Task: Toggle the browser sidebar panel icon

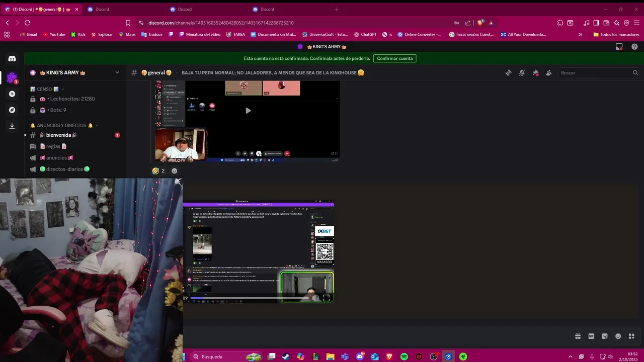Action: [x=596, y=23]
